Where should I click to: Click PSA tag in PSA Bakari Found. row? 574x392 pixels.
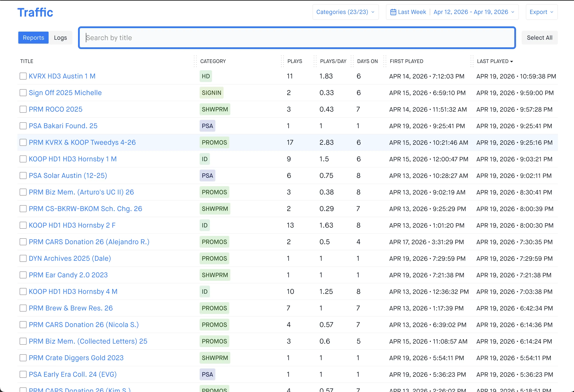207,126
